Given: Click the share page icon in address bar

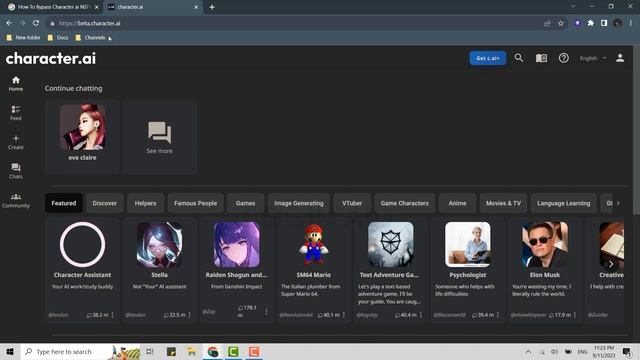Looking at the screenshot, I should click(547, 23).
